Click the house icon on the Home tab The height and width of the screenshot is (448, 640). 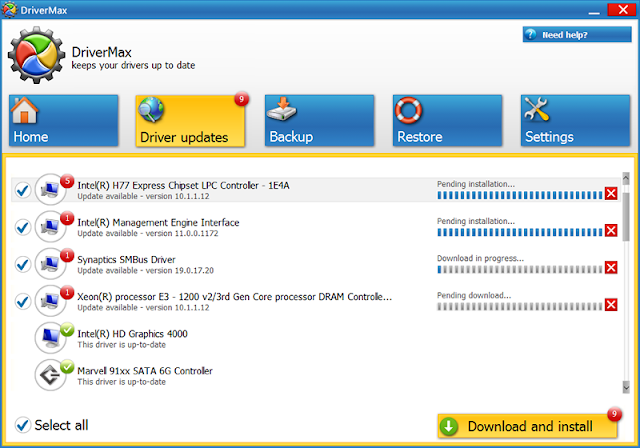(x=24, y=110)
